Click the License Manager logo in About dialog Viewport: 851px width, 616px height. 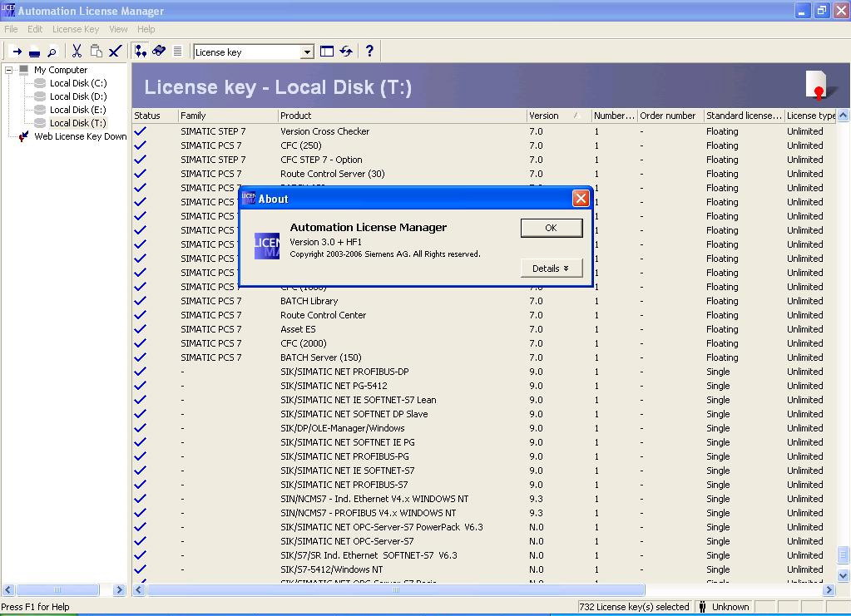[267, 246]
